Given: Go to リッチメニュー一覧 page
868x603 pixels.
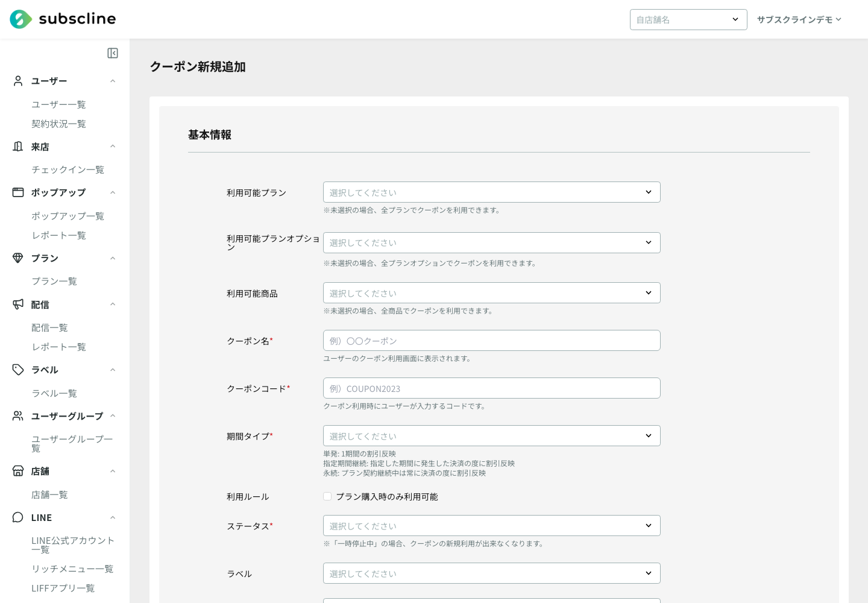Looking at the screenshot, I should pos(72,569).
